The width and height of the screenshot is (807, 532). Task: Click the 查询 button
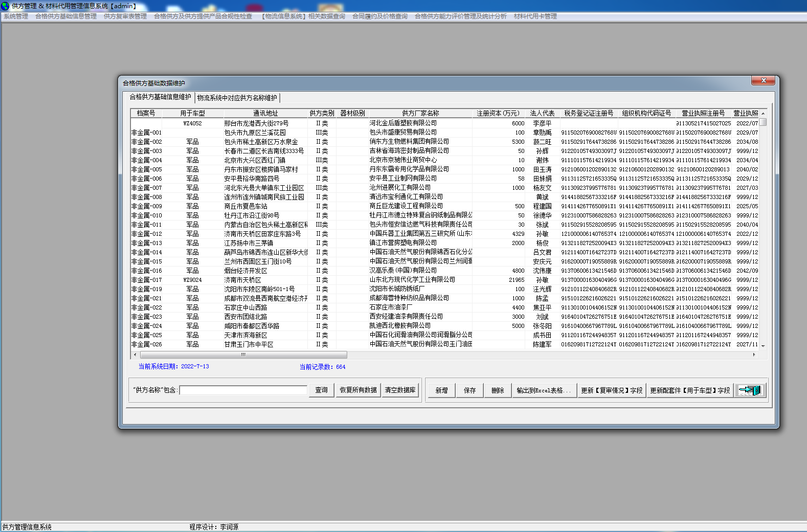coord(322,390)
